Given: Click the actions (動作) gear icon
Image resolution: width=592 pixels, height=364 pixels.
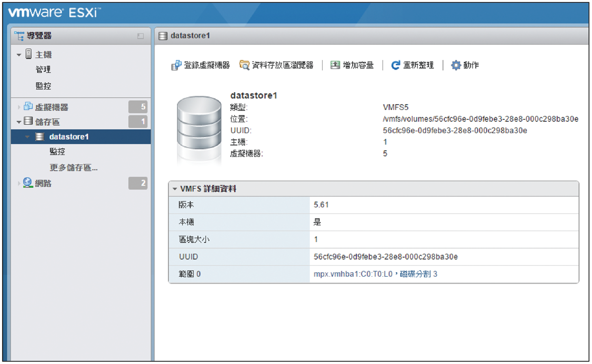Looking at the screenshot, I should (456, 65).
